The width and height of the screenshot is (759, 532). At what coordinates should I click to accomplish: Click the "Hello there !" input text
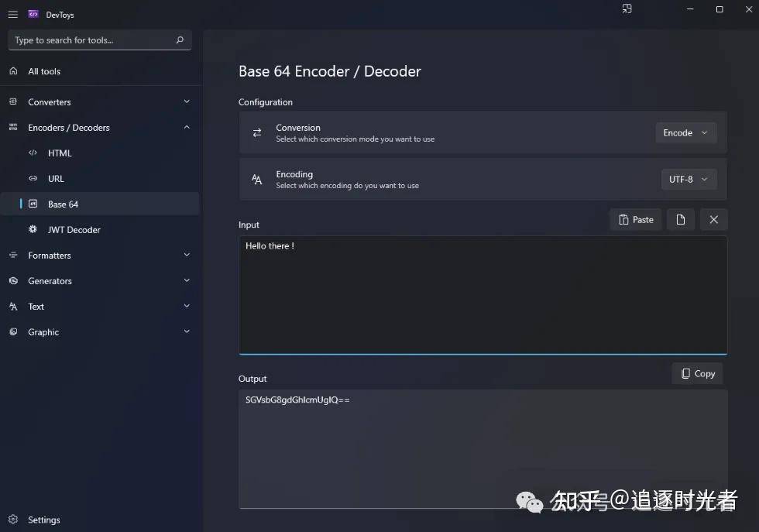pos(270,246)
